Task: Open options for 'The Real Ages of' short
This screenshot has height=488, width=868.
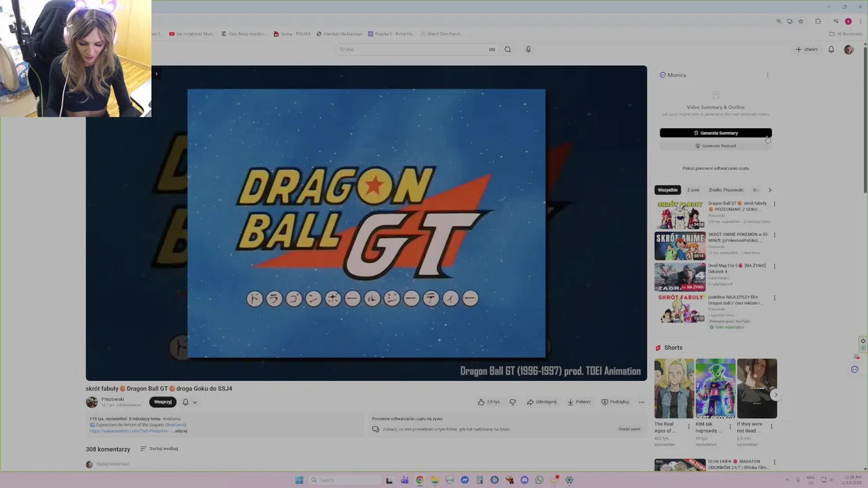Action: click(689, 427)
